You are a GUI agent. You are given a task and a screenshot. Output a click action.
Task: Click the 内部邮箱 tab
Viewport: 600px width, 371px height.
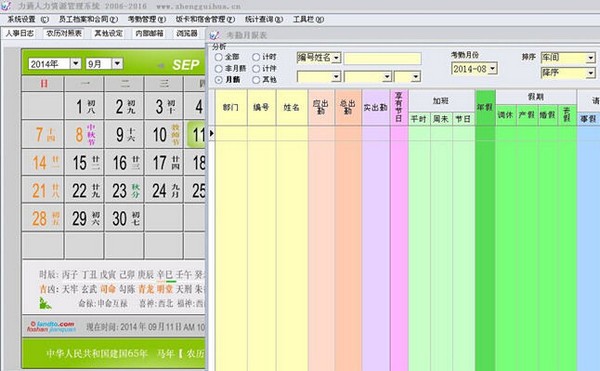[x=149, y=34]
